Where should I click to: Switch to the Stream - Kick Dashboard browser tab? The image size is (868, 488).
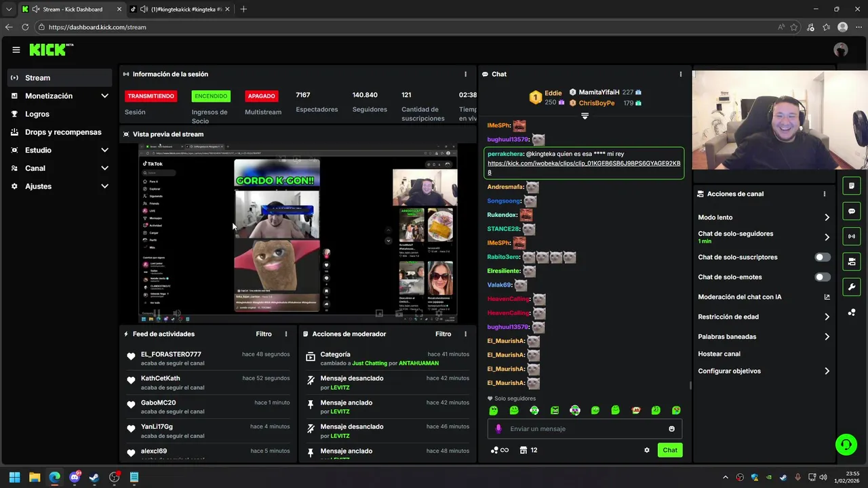(71, 9)
